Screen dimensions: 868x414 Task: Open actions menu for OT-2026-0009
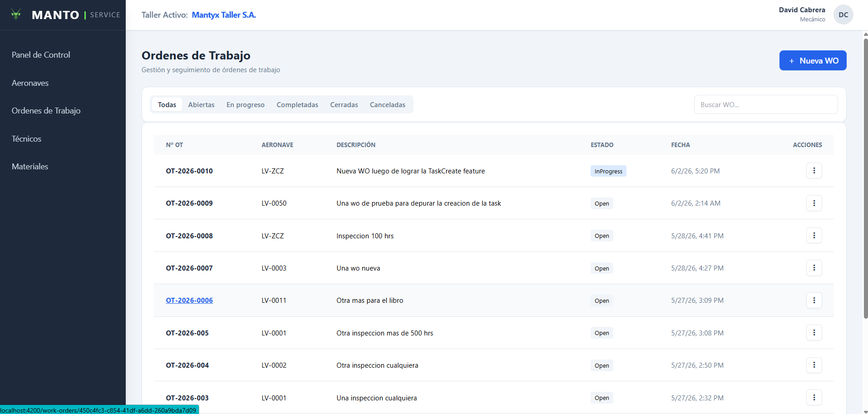814,203
